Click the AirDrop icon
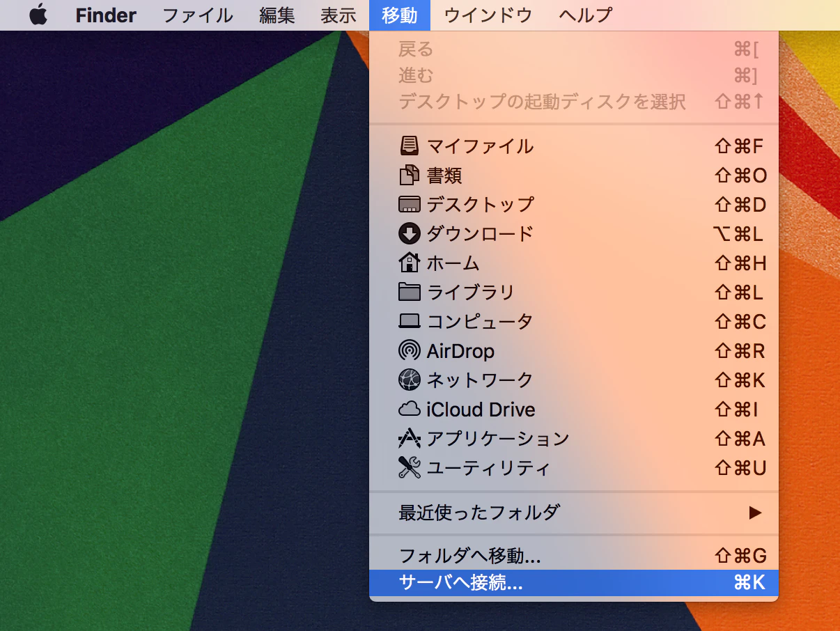This screenshot has height=631, width=840. pyautogui.click(x=410, y=350)
